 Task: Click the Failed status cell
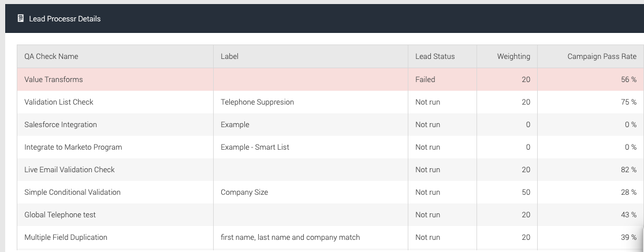(442, 79)
